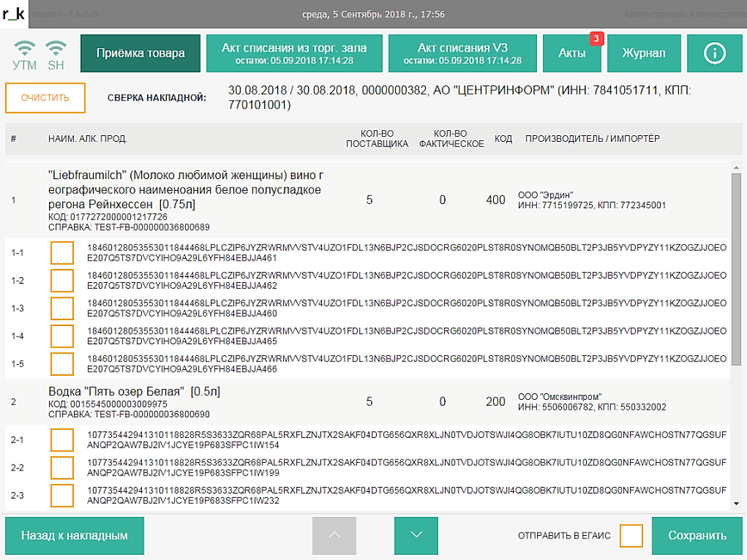Switch to Акт списания из торг. зала
The width and height of the screenshot is (747, 560).
point(294,53)
